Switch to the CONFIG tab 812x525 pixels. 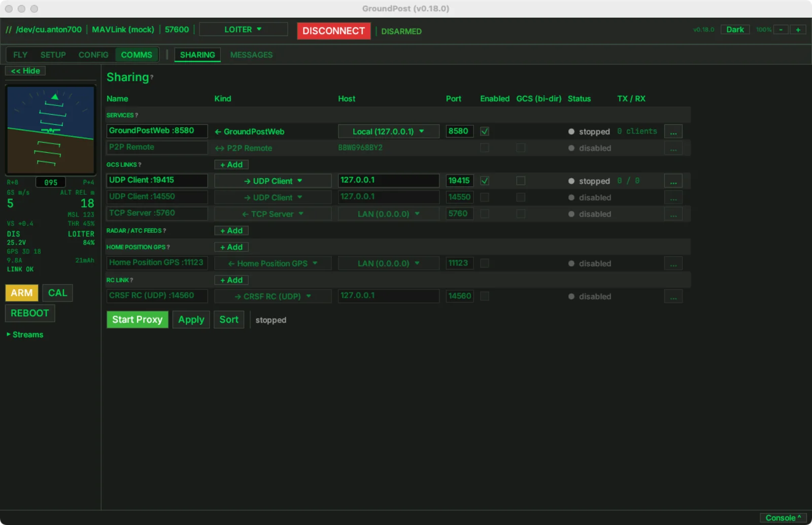pos(93,55)
